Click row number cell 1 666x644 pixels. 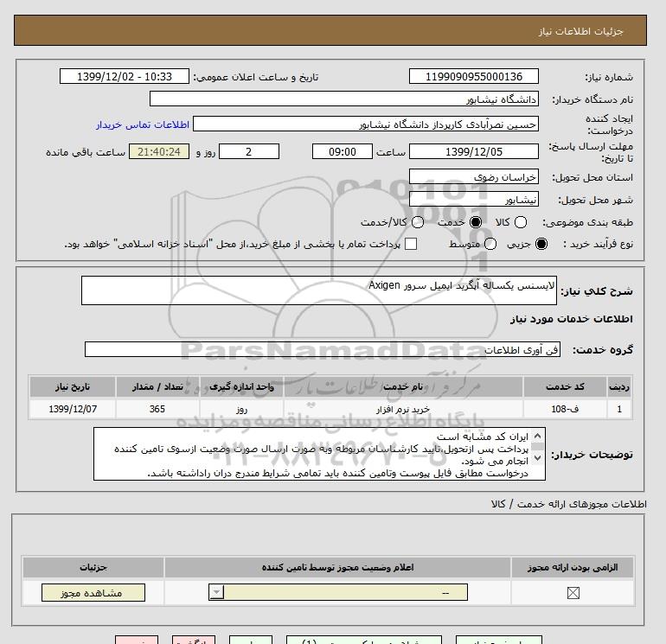(x=619, y=409)
